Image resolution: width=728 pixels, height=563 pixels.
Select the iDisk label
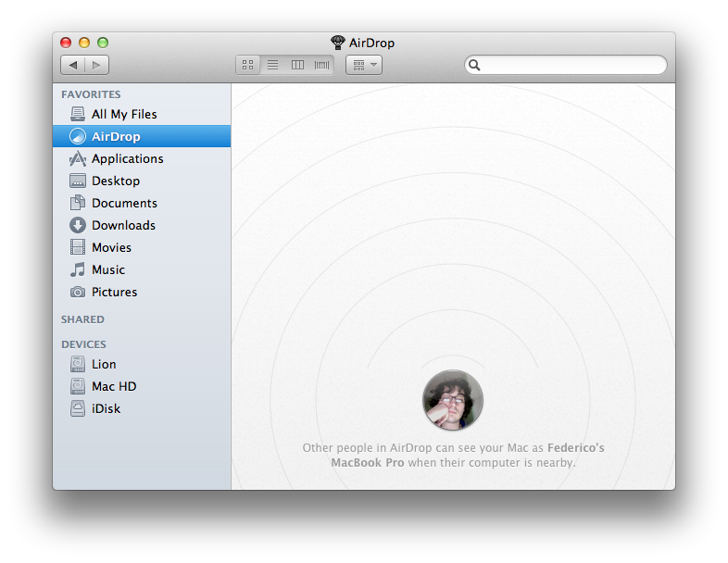(x=106, y=408)
